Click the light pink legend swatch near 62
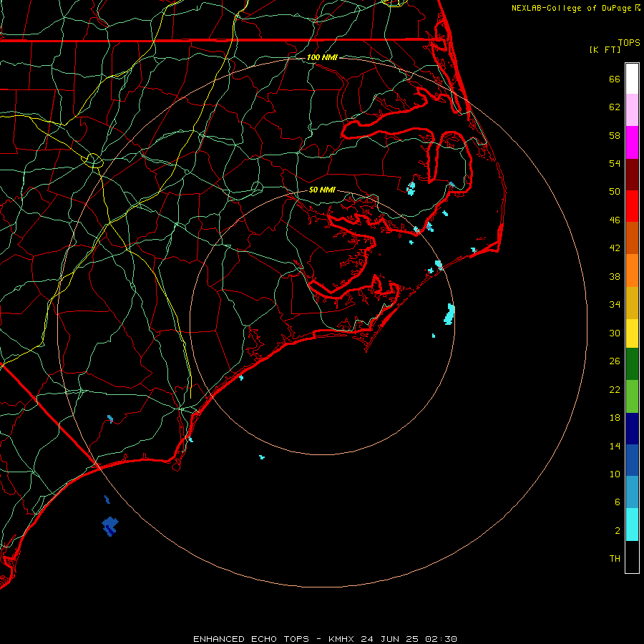 click(632, 109)
